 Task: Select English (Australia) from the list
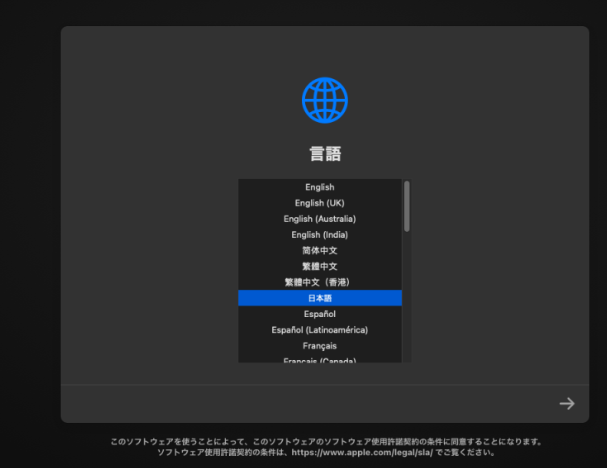tap(320, 219)
